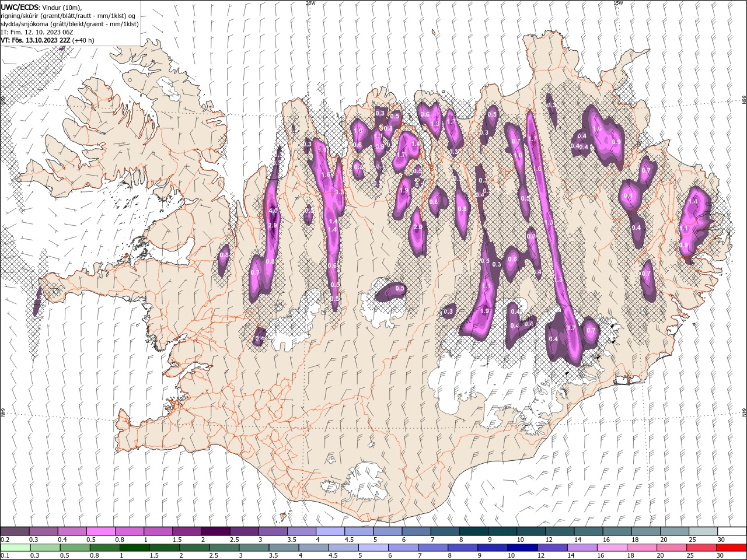Image resolution: width=747 pixels, height=560 pixels.
Task: Click the '20W' longitude label at the top edge
Action: click(x=310, y=3)
